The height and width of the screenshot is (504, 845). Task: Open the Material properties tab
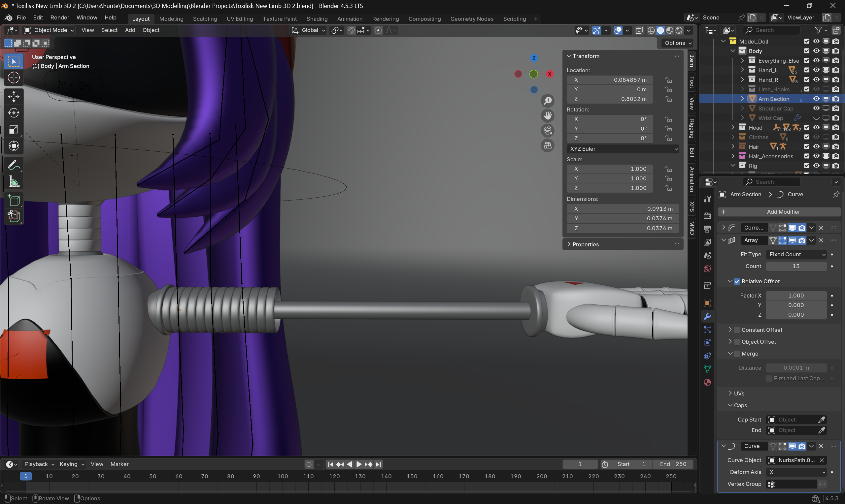[707, 382]
